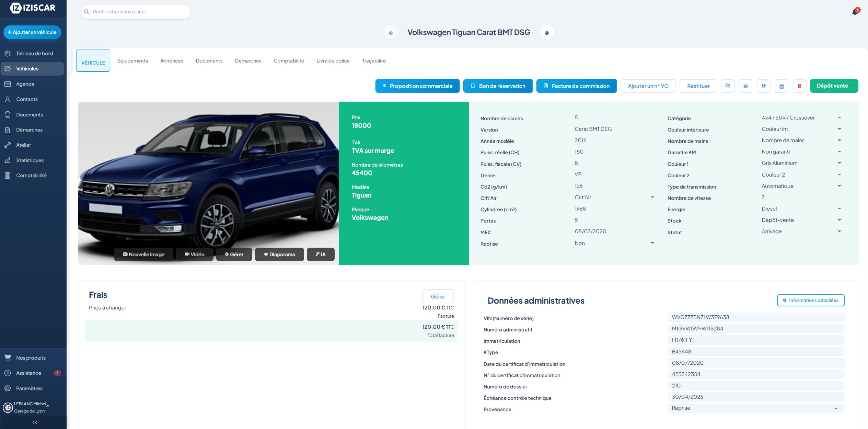This screenshot has height=429, width=868.
Task: Click the IA magic wand button
Action: 321,255
